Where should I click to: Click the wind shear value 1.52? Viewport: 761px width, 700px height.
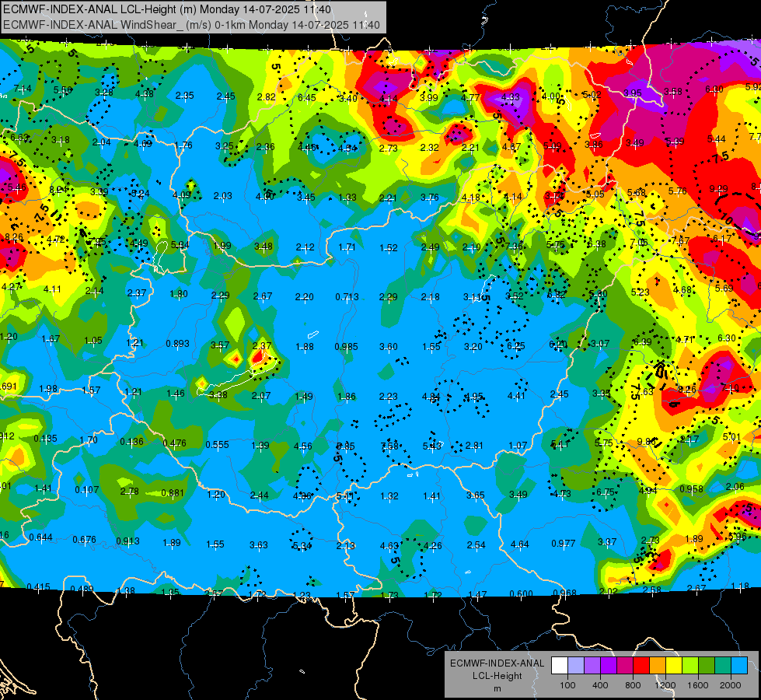pyautogui.click(x=389, y=248)
